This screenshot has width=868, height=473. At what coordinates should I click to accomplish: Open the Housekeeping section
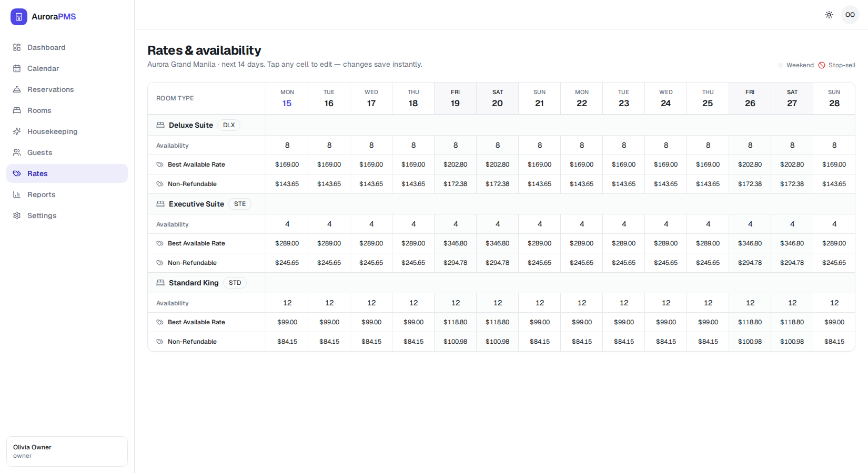67,131
